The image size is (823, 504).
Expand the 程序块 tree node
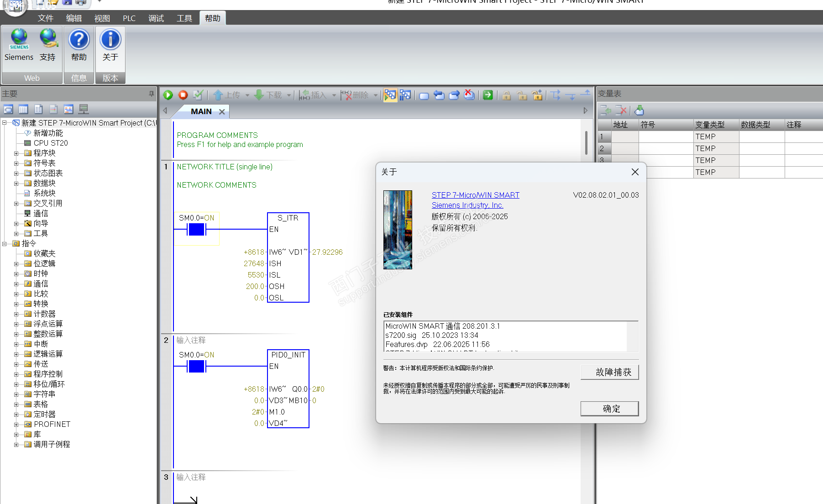pos(16,153)
